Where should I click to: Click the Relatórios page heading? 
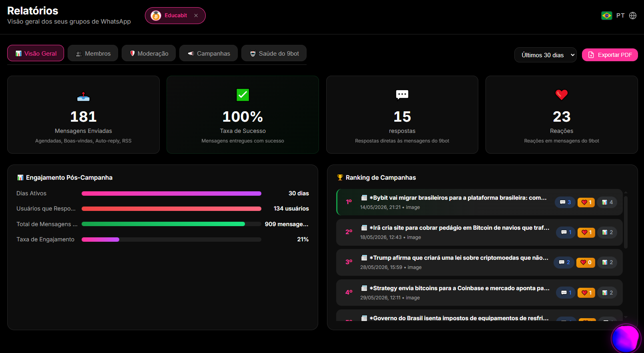tap(33, 11)
